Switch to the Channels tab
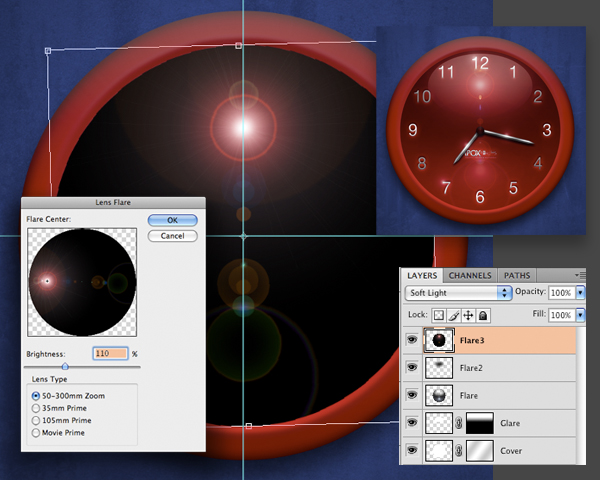This screenshot has height=480, width=600. tap(469, 275)
